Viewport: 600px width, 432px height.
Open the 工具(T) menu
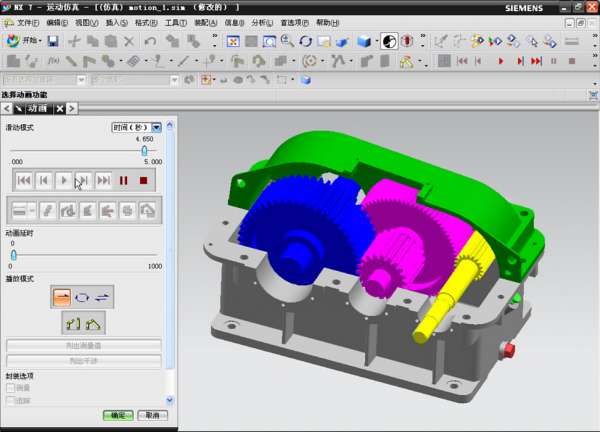click(176, 23)
